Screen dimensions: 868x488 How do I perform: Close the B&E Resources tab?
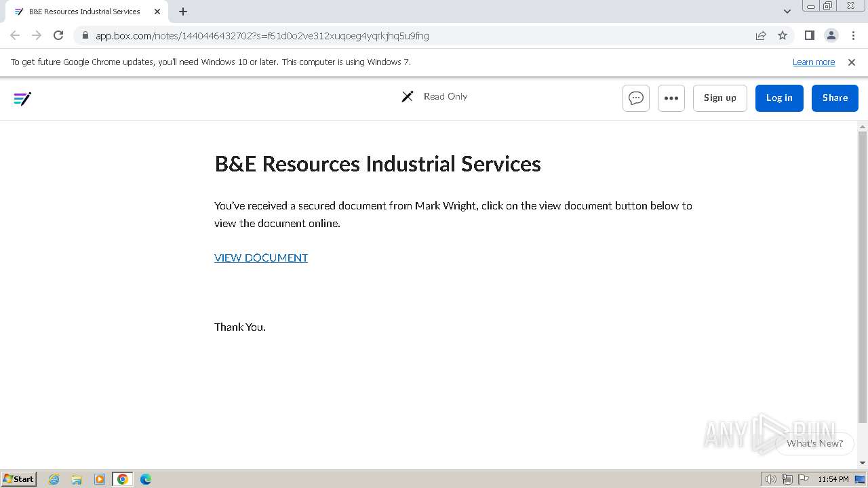(x=157, y=12)
